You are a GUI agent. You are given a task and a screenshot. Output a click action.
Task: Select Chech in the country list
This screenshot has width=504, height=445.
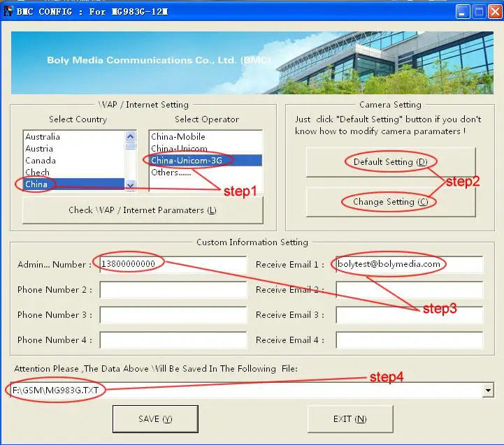[x=74, y=173]
